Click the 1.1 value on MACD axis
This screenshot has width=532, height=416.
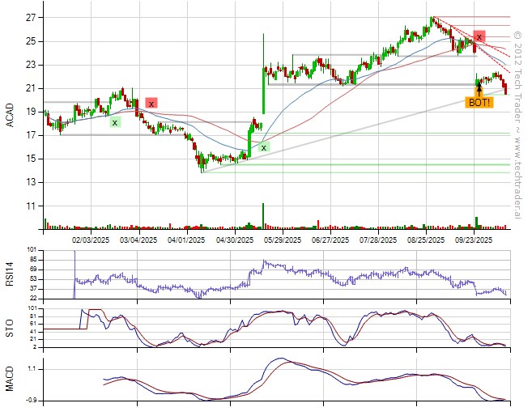point(28,369)
